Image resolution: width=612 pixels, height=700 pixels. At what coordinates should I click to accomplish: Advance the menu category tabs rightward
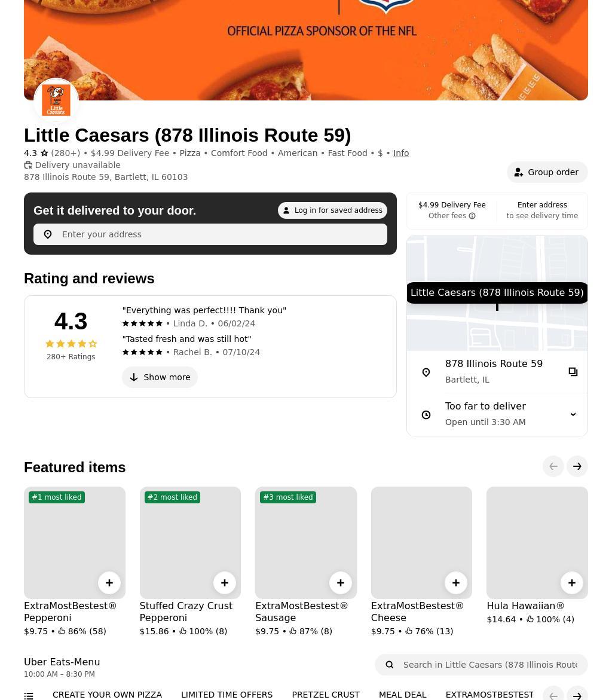[x=577, y=694]
